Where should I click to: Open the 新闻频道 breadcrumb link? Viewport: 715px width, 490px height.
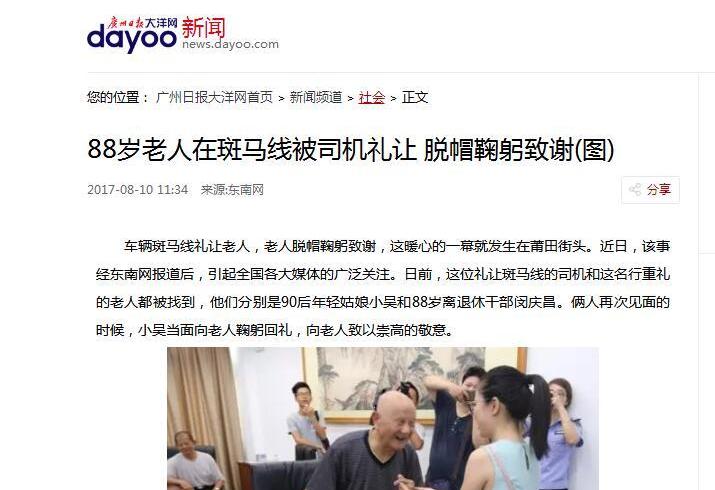(x=316, y=97)
